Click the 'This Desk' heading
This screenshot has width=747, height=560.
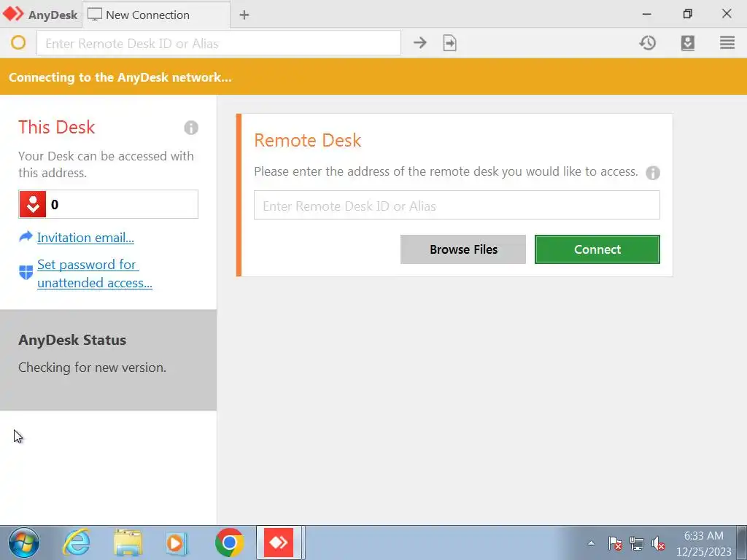pyautogui.click(x=57, y=127)
